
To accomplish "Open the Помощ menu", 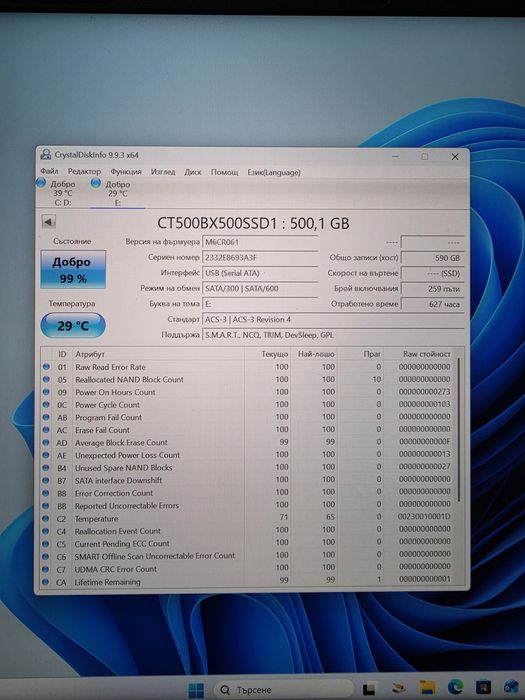I will pos(224,172).
